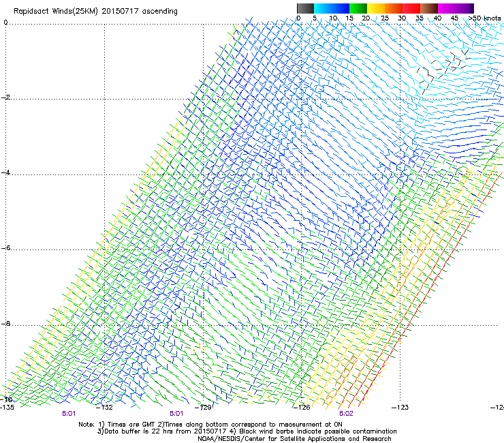Click longitude axis label '-129'
The width and height of the screenshot is (504, 443).
click(x=203, y=408)
